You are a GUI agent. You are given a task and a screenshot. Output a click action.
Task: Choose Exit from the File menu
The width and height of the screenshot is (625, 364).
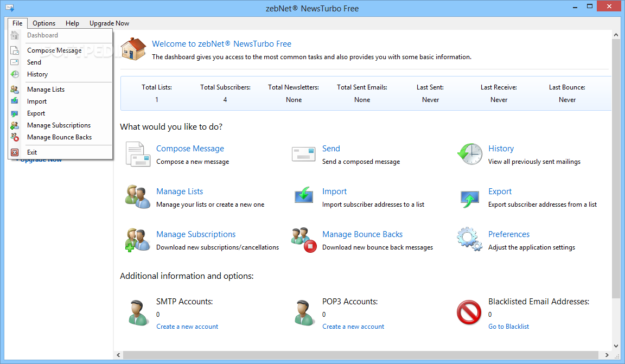pyautogui.click(x=61, y=152)
